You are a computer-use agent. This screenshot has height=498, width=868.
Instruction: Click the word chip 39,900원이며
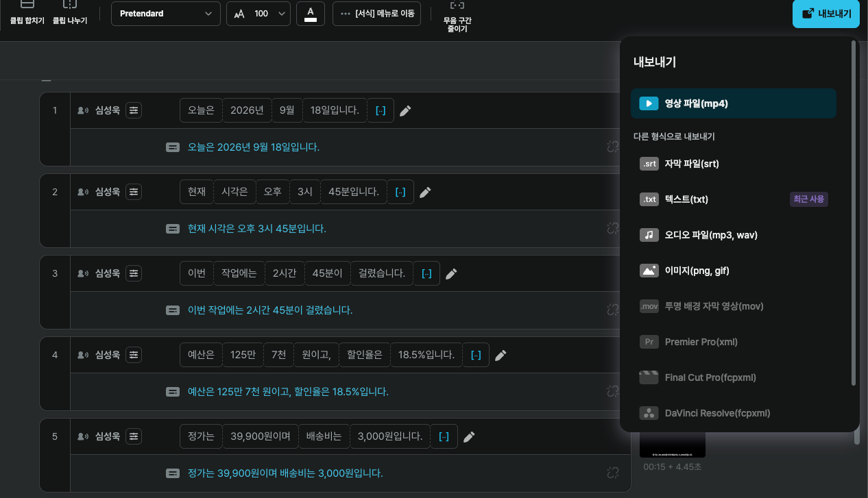tap(261, 436)
